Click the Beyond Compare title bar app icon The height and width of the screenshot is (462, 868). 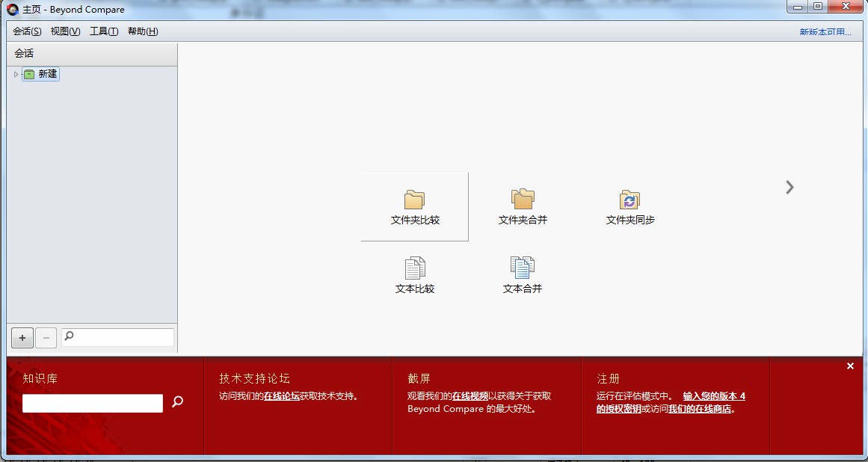click(12, 10)
